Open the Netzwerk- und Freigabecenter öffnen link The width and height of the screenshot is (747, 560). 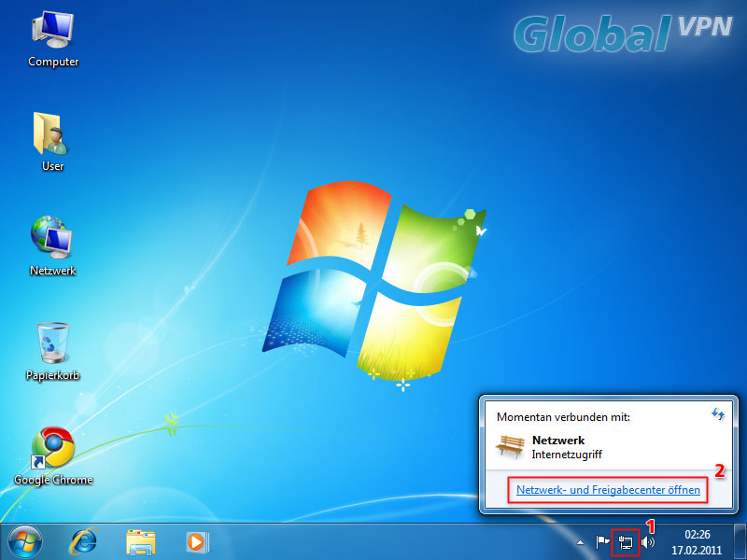coord(608,490)
